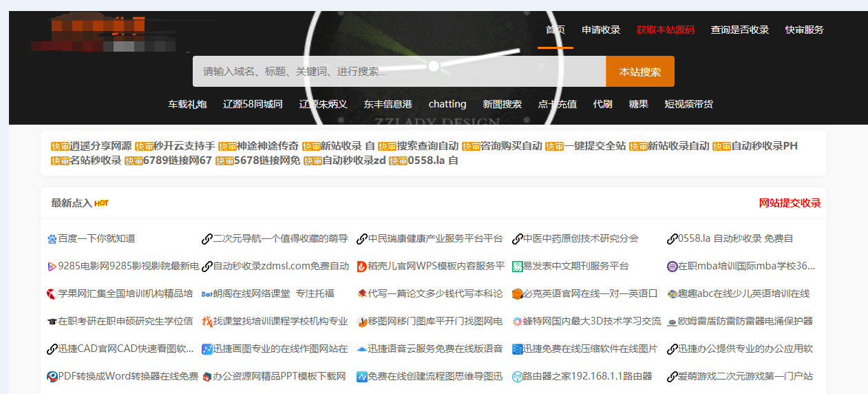
Task: Click the favicon of PDF转换成Word转换器
Action: coord(52,377)
